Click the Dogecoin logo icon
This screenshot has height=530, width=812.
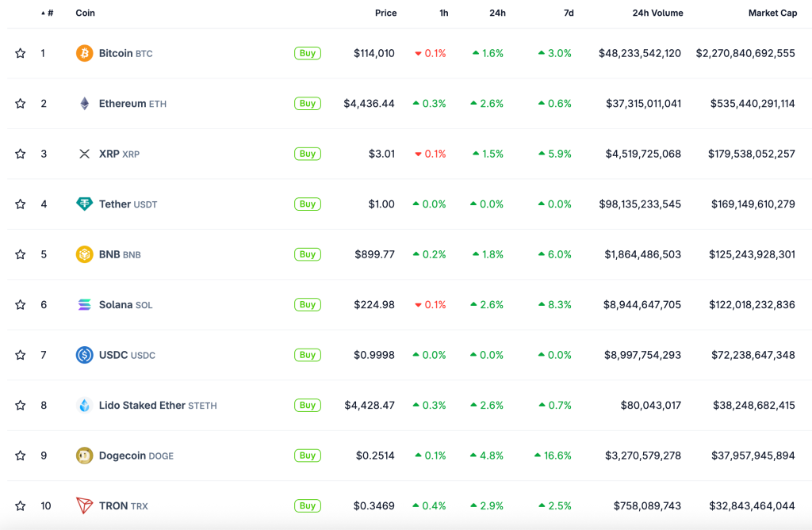point(84,456)
